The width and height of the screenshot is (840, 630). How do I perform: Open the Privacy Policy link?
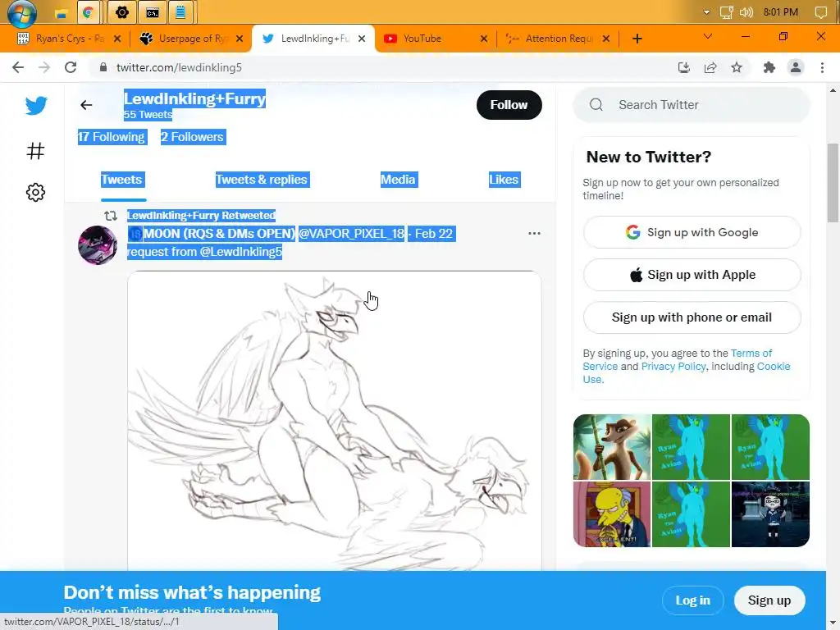point(673,367)
